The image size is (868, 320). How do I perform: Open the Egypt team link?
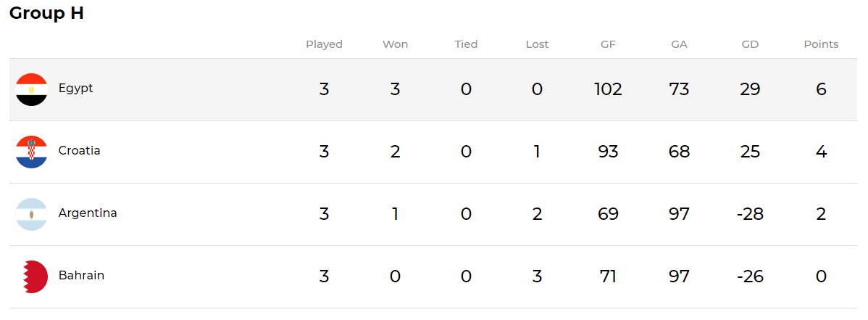click(75, 89)
